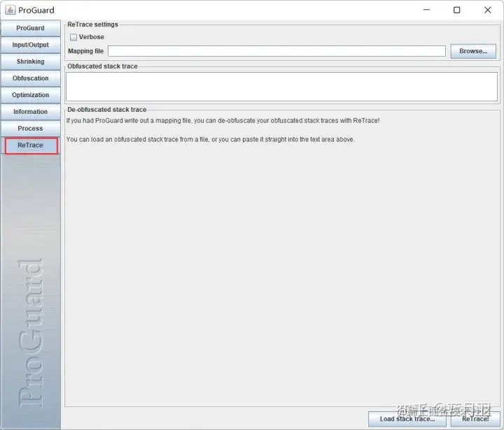Viewport: 504px width, 430px height.
Task: Select the Optimization tab
Action: click(30, 95)
